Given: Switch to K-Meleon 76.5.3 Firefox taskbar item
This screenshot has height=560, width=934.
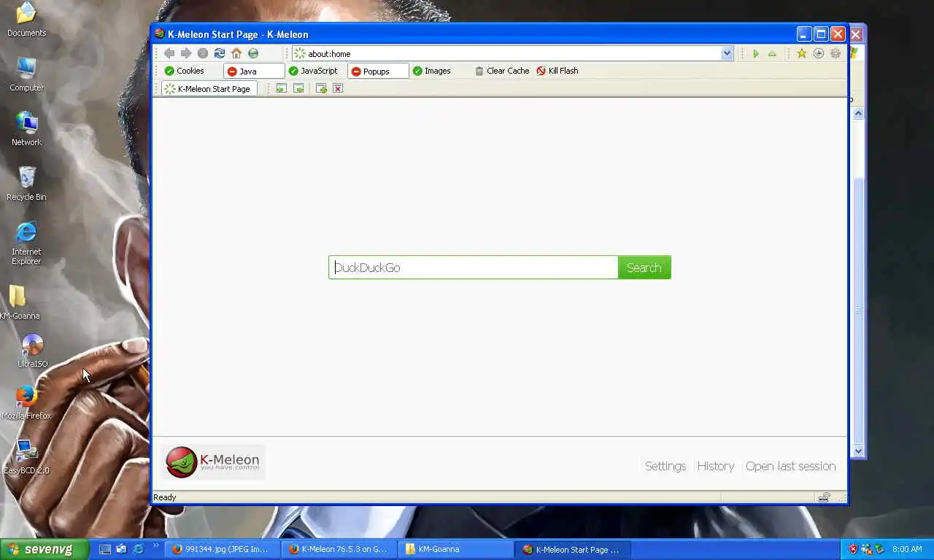Looking at the screenshot, I should [339, 550].
